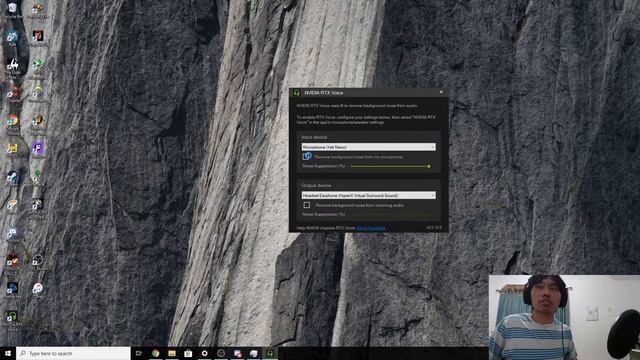Open the Input device microphone dropdown

tap(368, 147)
